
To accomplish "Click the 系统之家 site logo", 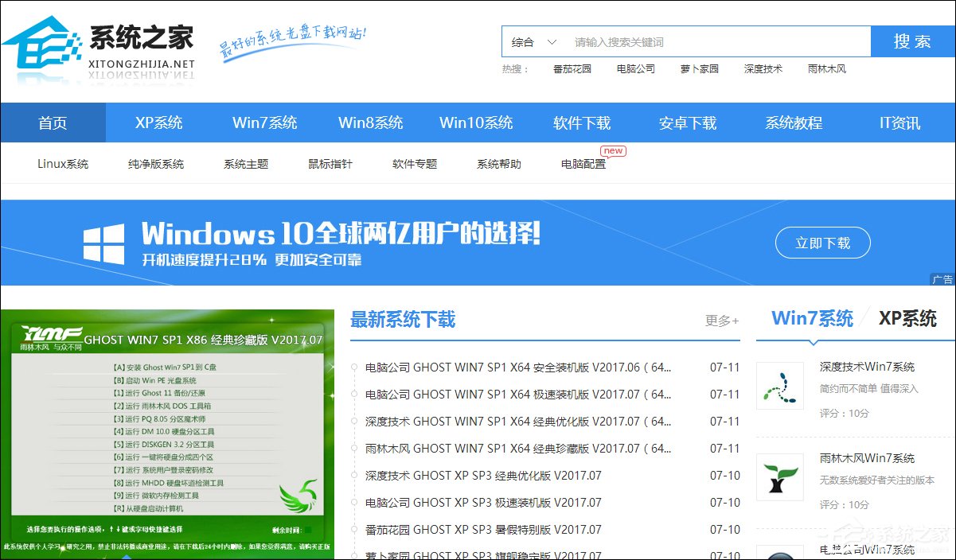I will 103,44.
